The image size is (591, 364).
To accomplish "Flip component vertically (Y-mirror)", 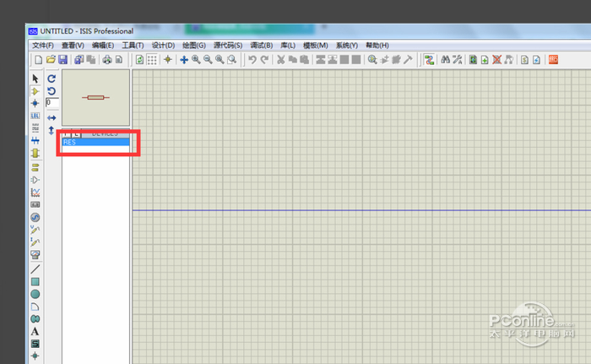I will coord(52,131).
